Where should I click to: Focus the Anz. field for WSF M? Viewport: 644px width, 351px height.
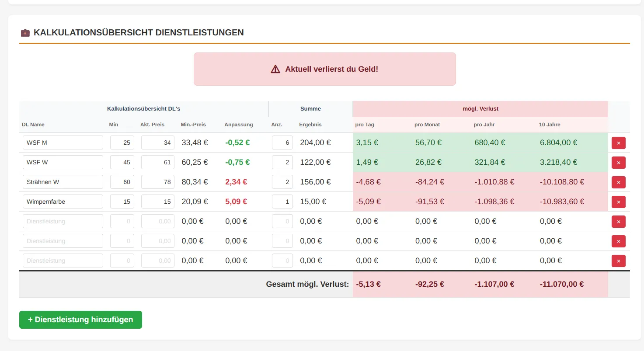pyautogui.click(x=282, y=142)
